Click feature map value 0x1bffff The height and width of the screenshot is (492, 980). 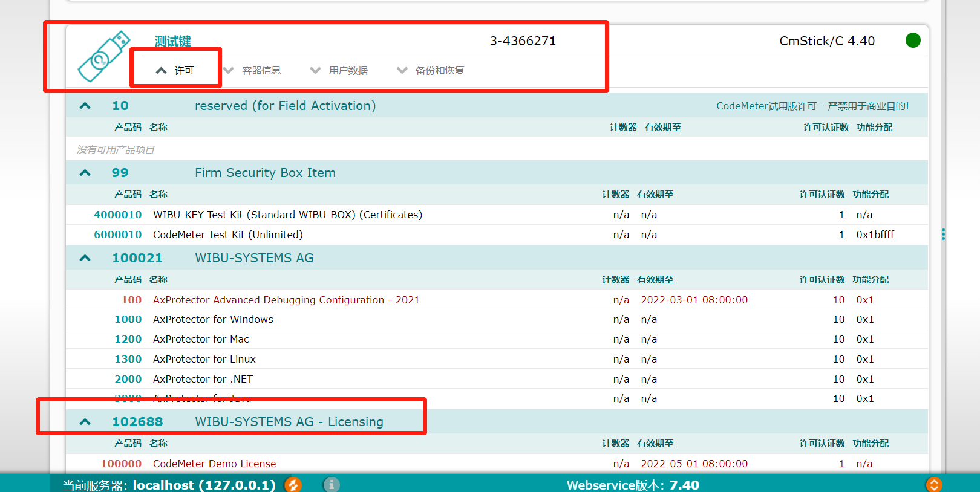click(875, 235)
